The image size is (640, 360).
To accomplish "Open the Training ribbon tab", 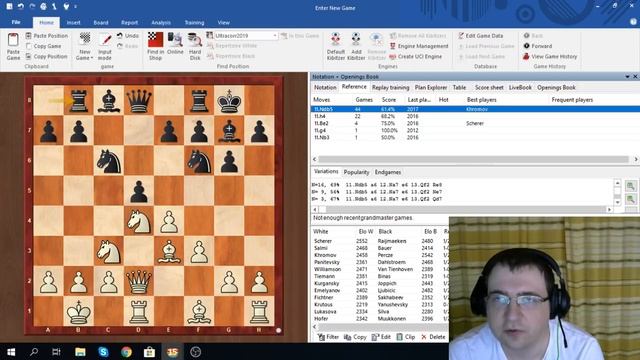I will [194, 22].
